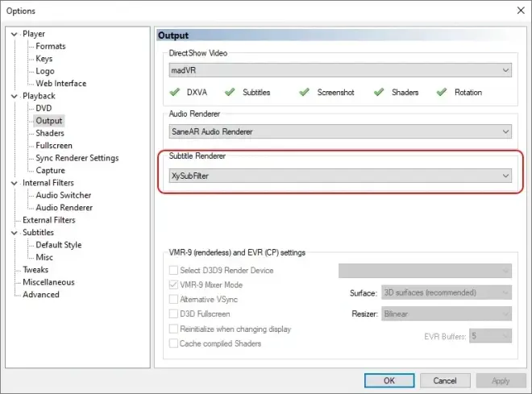
Task: Open the Sync Renderer Settings page
Action: tap(77, 158)
